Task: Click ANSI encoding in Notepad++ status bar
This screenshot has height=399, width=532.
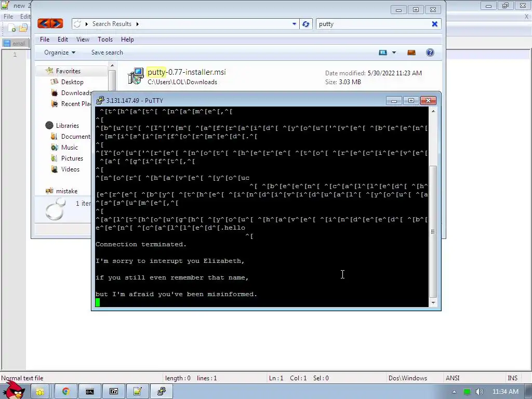Action: tap(453, 378)
